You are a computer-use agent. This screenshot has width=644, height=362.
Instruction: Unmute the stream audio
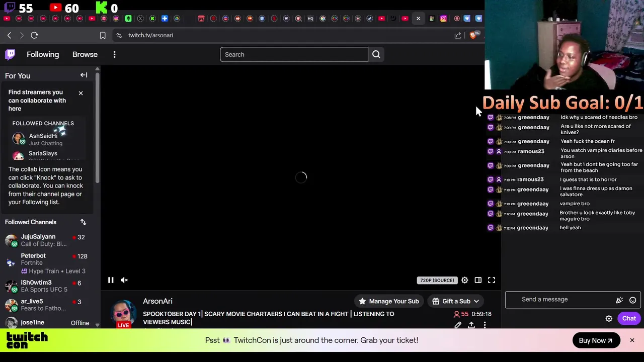pyautogui.click(x=124, y=280)
